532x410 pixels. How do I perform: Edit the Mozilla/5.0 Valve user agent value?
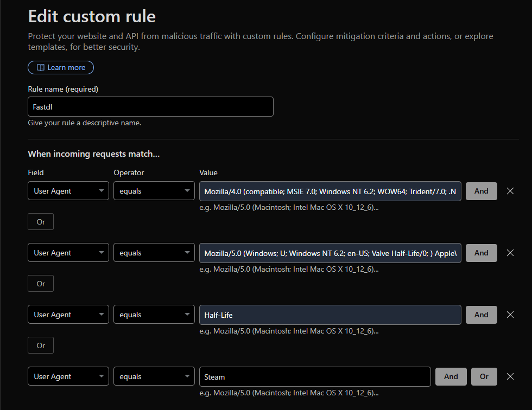click(x=330, y=253)
